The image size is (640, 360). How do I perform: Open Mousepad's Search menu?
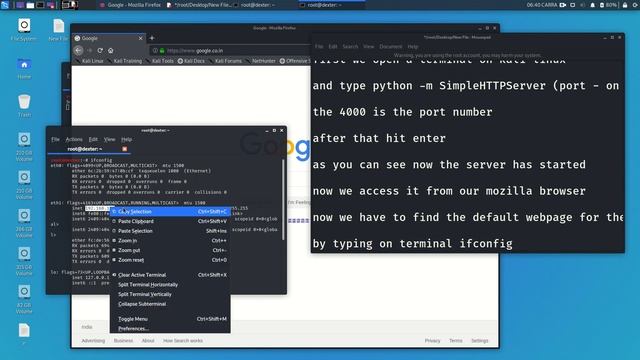click(350, 47)
